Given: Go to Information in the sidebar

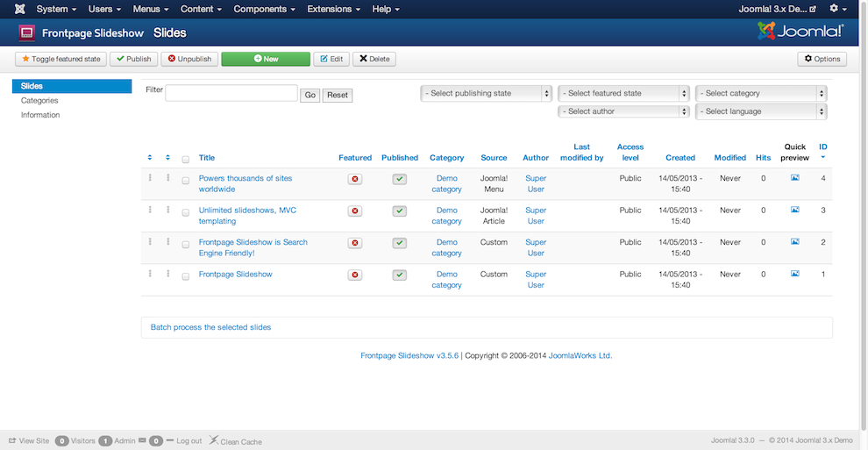Looking at the screenshot, I should 40,115.
